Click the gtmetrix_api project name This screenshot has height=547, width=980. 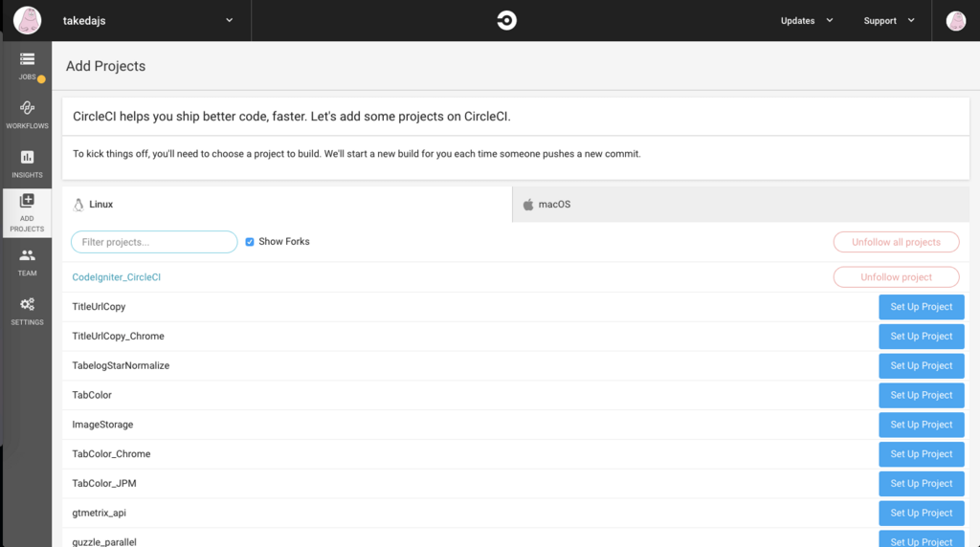pos(99,513)
